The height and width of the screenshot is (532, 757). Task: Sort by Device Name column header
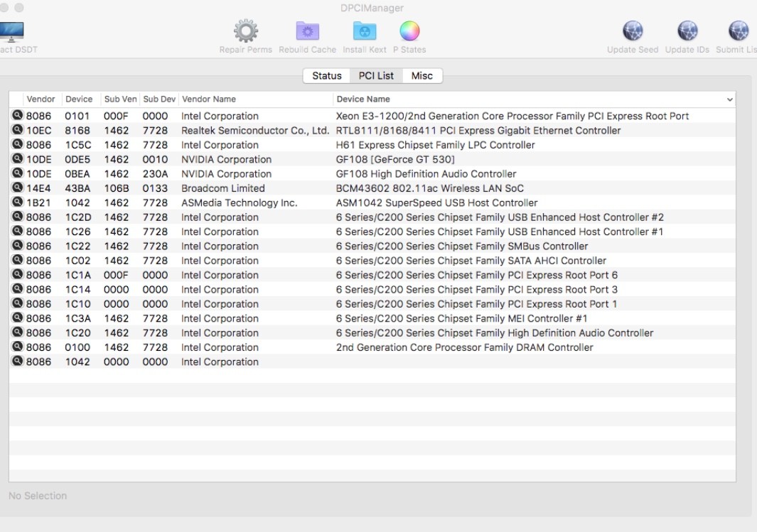363,99
